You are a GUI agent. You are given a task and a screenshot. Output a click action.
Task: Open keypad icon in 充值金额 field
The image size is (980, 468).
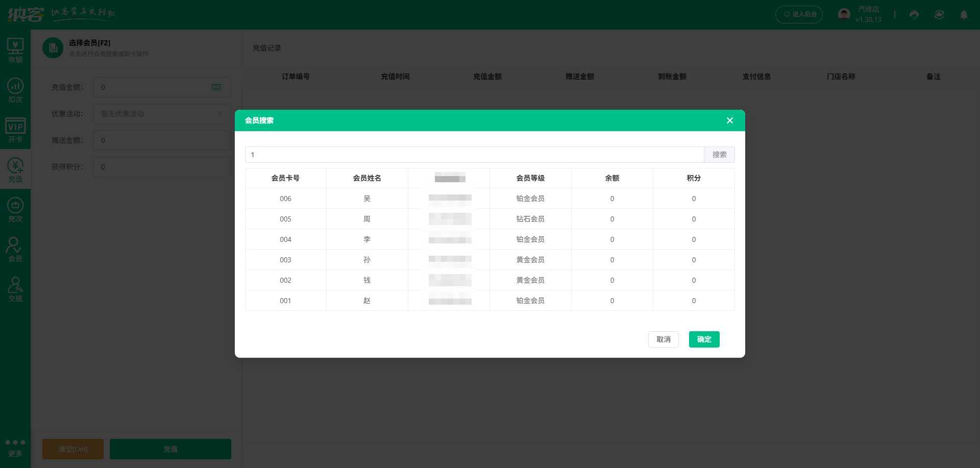216,87
